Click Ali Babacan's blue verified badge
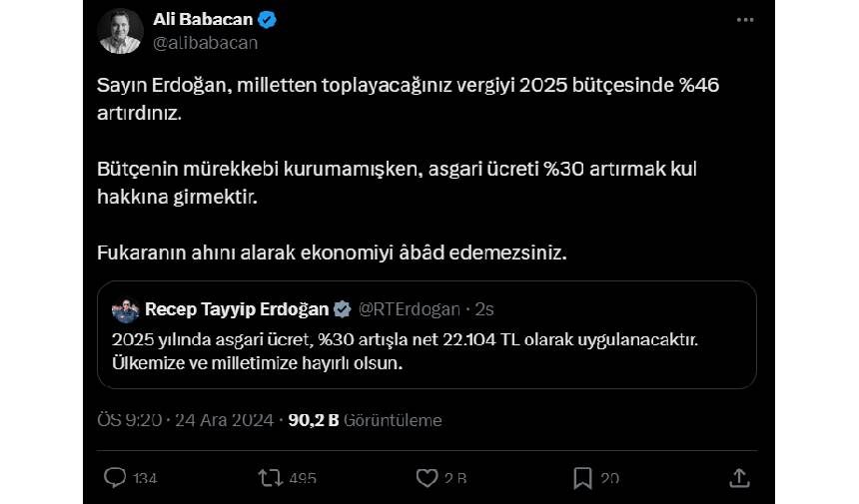The image size is (859, 504). coord(268,20)
